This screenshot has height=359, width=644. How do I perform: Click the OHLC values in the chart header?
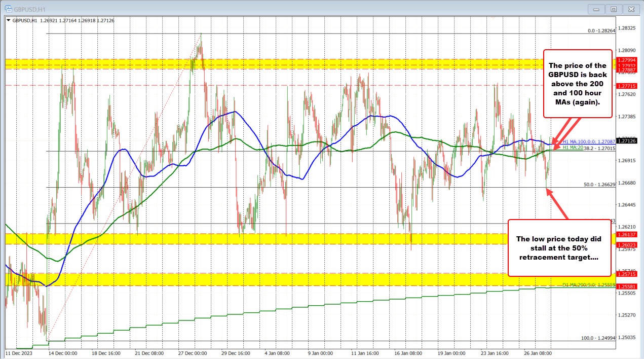(77, 20)
